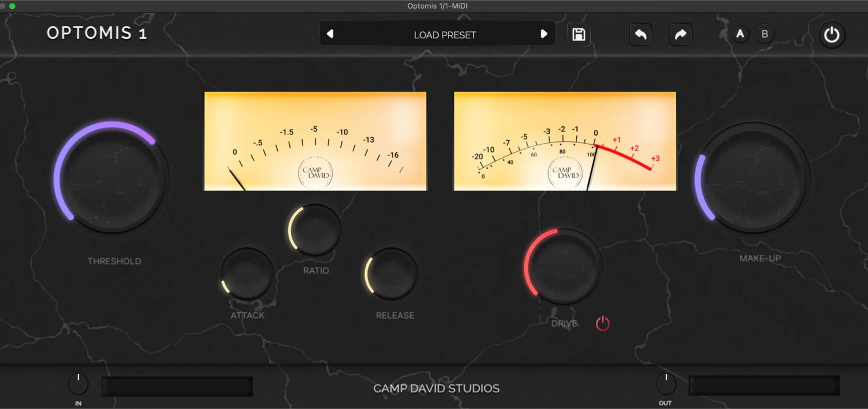The width and height of the screenshot is (868, 409).
Task: Click the gain reduction VU meter
Action: (315, 141)
